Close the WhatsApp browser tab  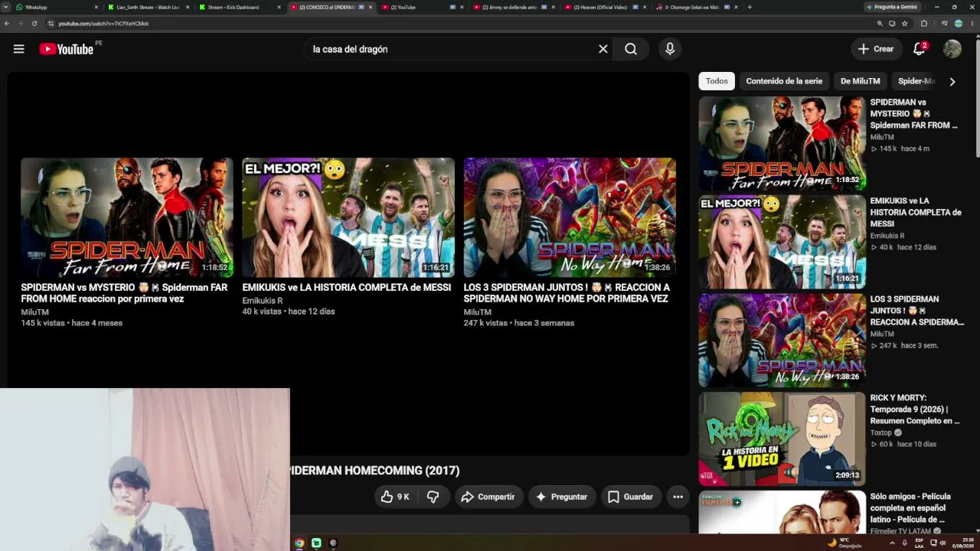tap(96, 7)
